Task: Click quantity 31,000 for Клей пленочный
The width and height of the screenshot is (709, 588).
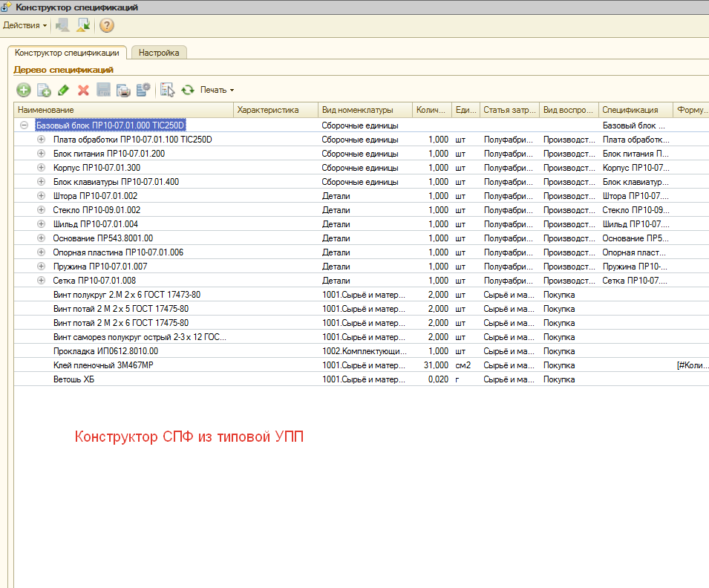Action: click(436, 365)
